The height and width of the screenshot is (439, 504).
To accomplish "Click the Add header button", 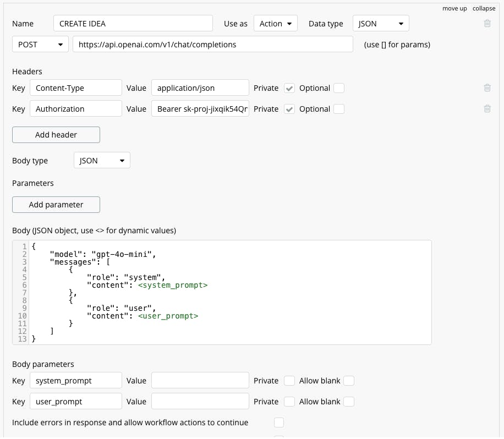I will pyautogui.click(x=56, y=135).
